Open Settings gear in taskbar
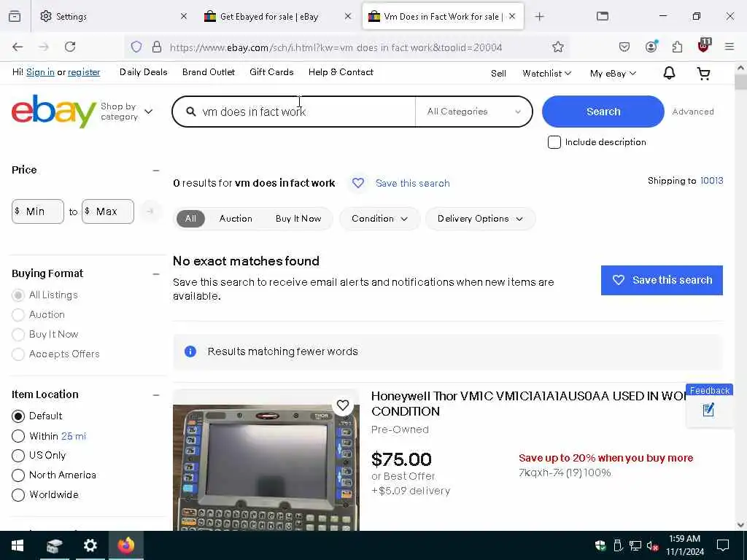The height and width of the screenshot is (560, 747). 90,545
